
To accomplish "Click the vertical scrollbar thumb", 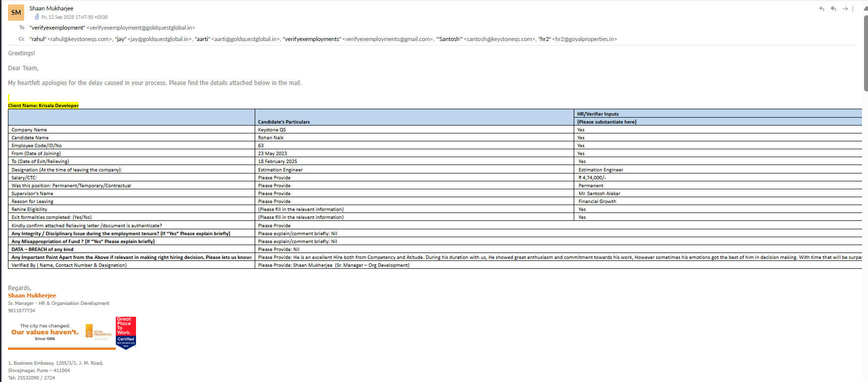I will point(866,53).
